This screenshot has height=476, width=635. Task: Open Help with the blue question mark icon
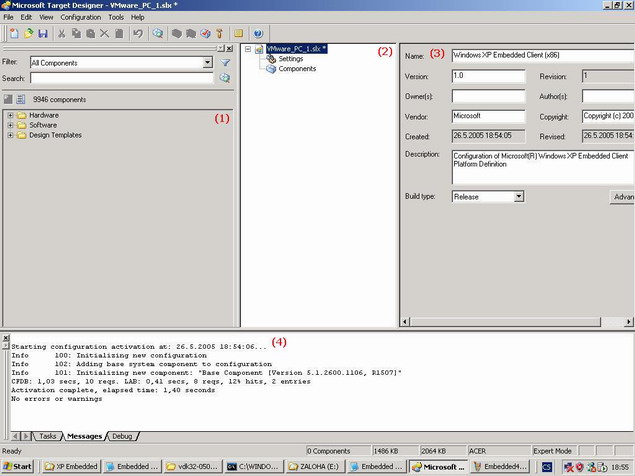pyautogui.click(x=258, y=33)
